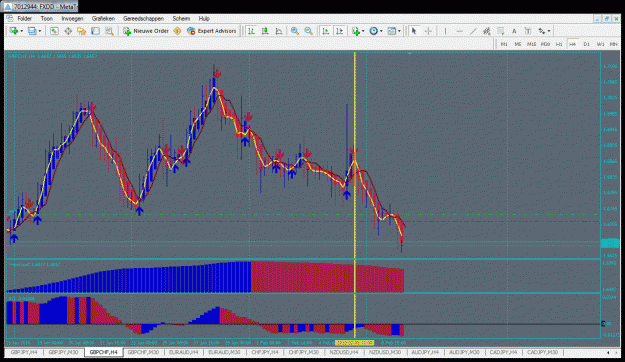Open the Templates icon
This screenshot has height=362, width=625.
pos(392,31)
